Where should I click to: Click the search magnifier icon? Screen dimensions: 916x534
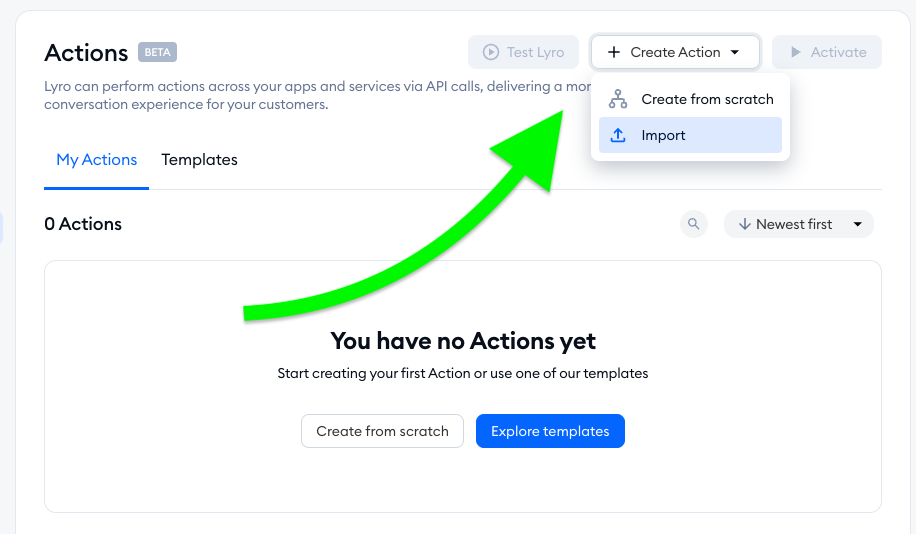click(693, 224)
